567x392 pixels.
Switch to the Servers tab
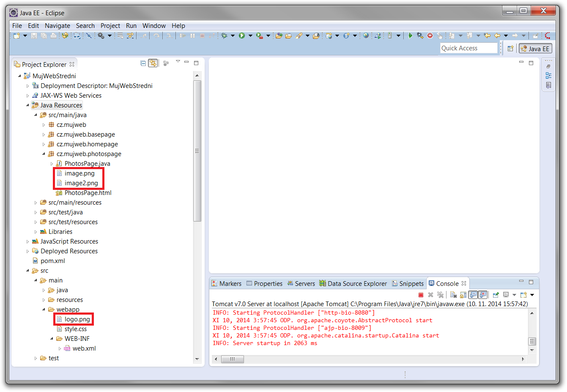(x=301, y=284)
